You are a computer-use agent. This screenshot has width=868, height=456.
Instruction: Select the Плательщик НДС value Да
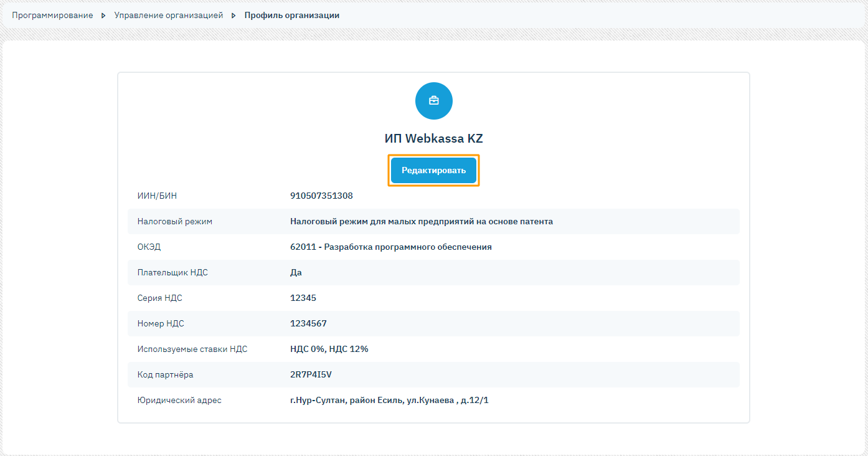click(296, 272)
